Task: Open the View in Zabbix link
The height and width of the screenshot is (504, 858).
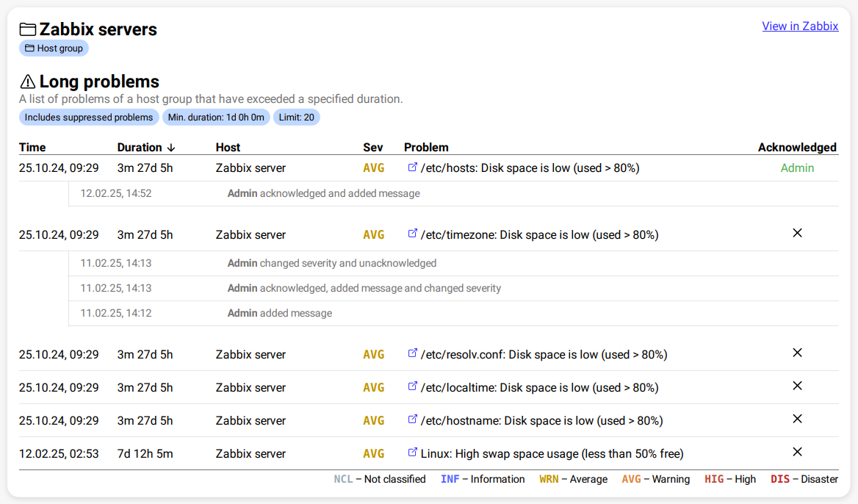Action: [800, 26]
